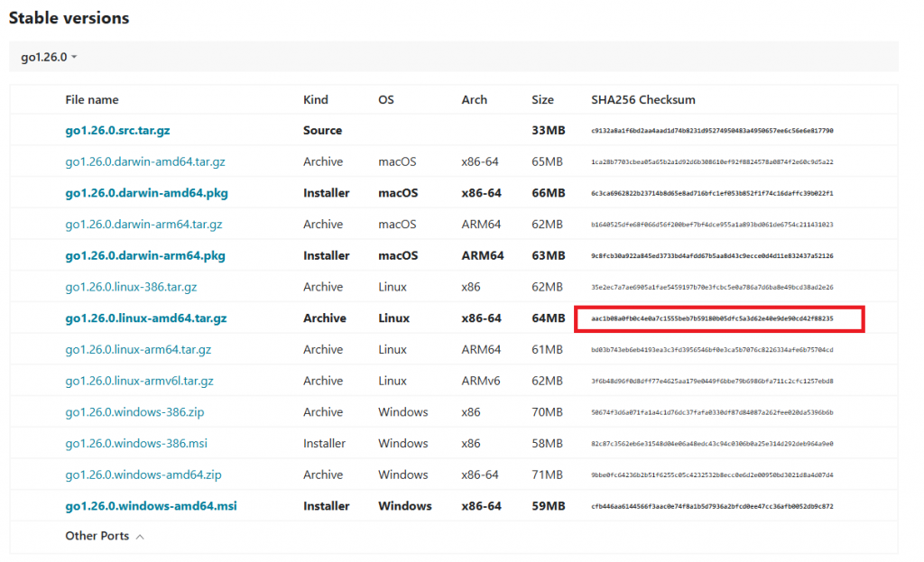Collapse the Other Ports section
The height and width of the screenshot is (562, 924).
[x=97, y=536]
